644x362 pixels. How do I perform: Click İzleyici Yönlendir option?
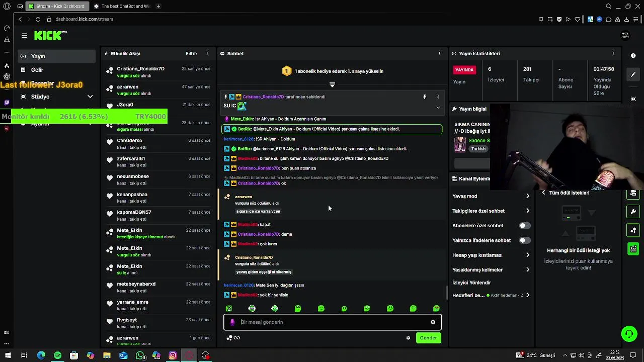pos(471,283)
